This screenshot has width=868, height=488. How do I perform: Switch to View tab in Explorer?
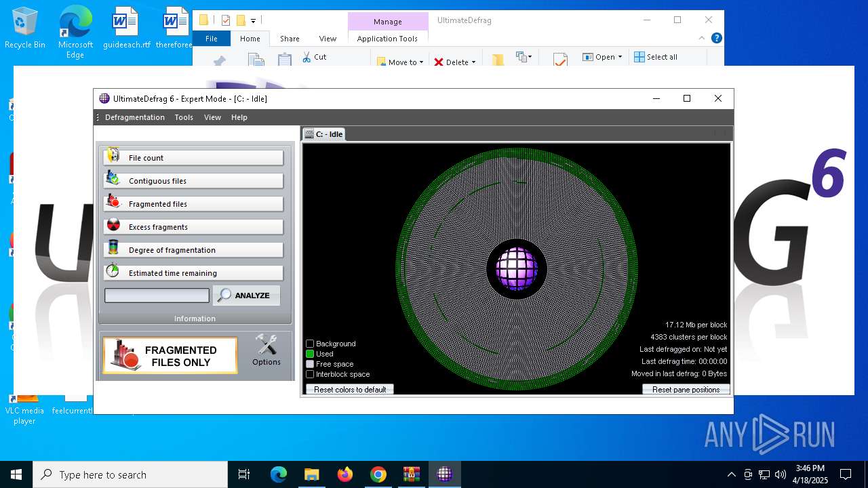328,39
